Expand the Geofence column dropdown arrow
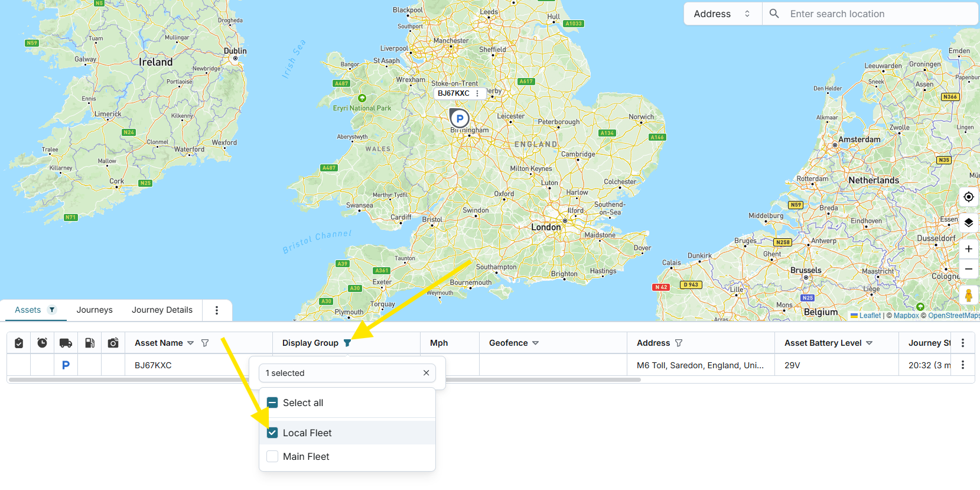 tap(536, 343)
